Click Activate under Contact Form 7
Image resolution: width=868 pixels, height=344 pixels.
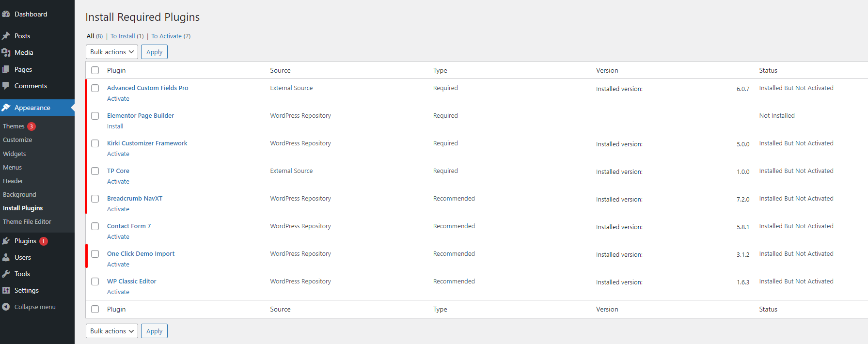118,236
